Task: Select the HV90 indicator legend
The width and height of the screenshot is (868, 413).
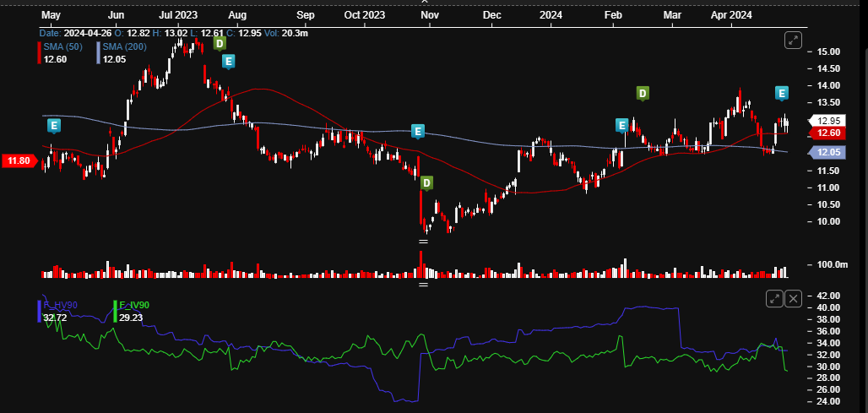Action: (x=60, y=305)
